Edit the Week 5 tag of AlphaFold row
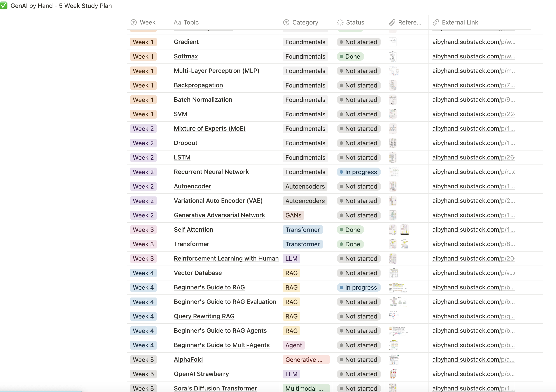The image size is (556, 392). (x=143, y=360)
